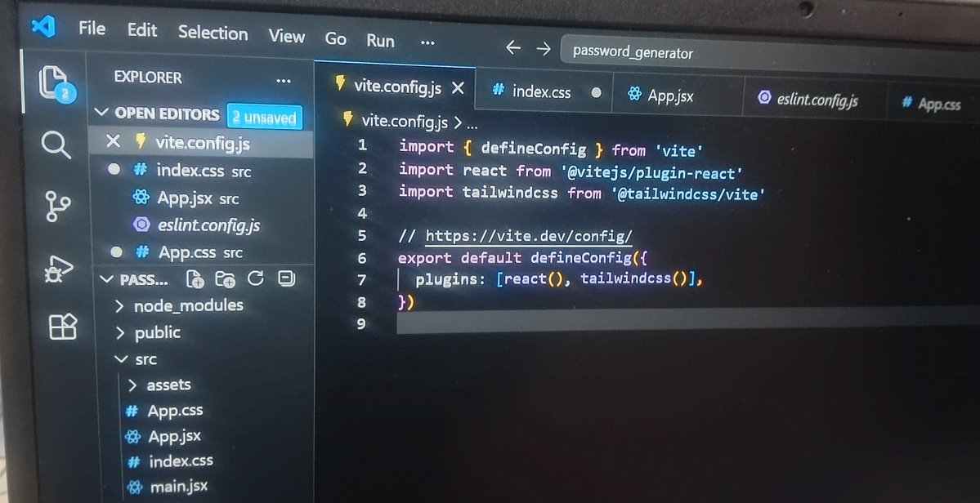Viewport: 980px width, 503px height.
Task: Select App.jsx src in Open Editors
Action: [x=198, y=198]
